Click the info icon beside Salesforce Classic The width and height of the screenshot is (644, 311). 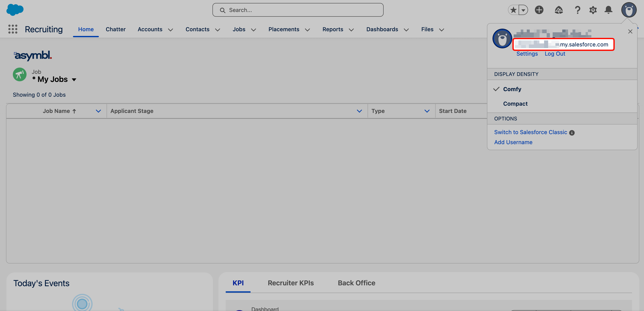tap(572, 133)
